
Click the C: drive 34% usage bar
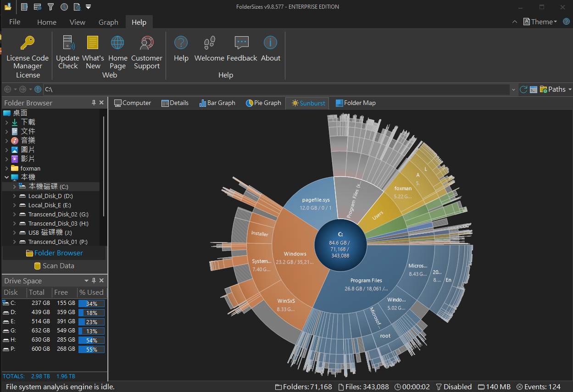(91, 304)
